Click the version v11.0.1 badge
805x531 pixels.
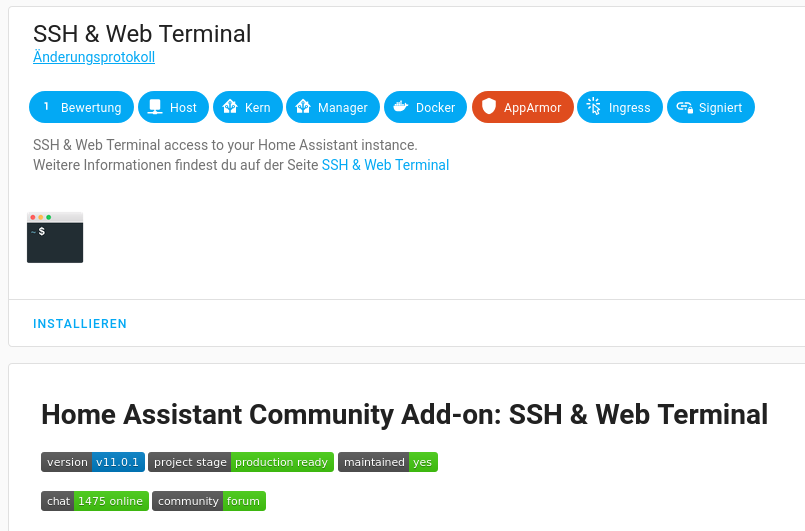(x=93, y=462)
